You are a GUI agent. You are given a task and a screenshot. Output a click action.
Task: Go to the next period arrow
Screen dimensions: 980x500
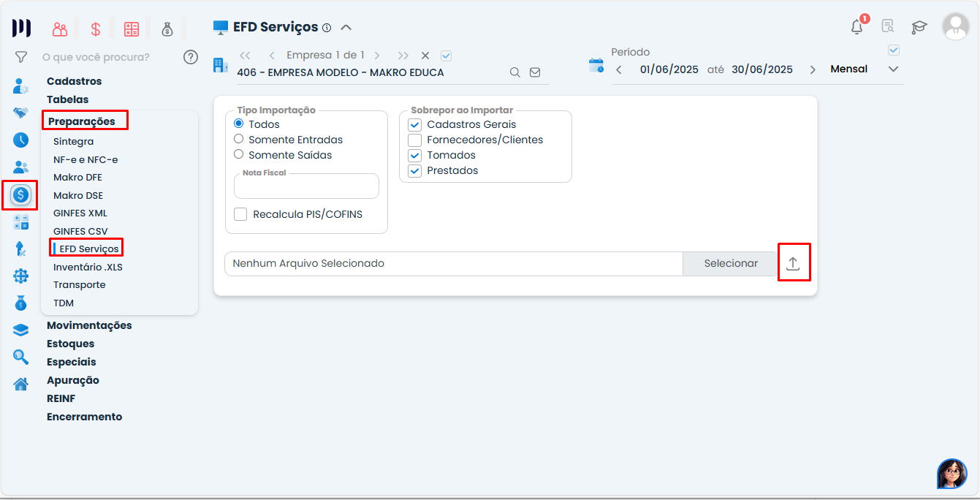coord(813,69)
